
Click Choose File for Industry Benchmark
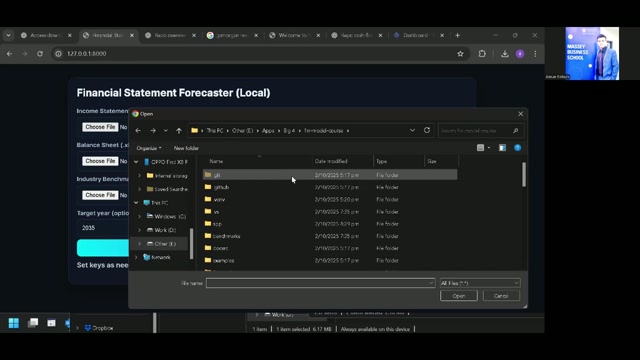coord(100,195)
